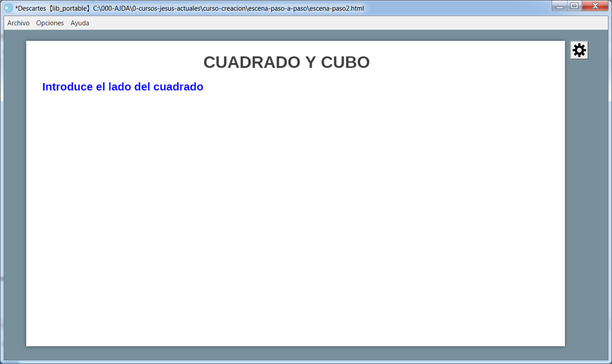The image size is (612, 364).
Task: Maximize the Descartes window
Action: (574, 6)
